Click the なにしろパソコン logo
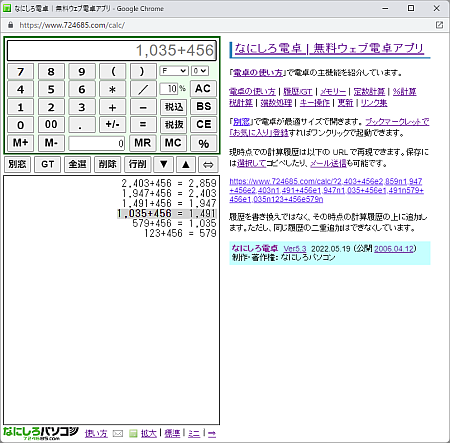Viewport: 450px width, 443px height. tap(41, 433)
